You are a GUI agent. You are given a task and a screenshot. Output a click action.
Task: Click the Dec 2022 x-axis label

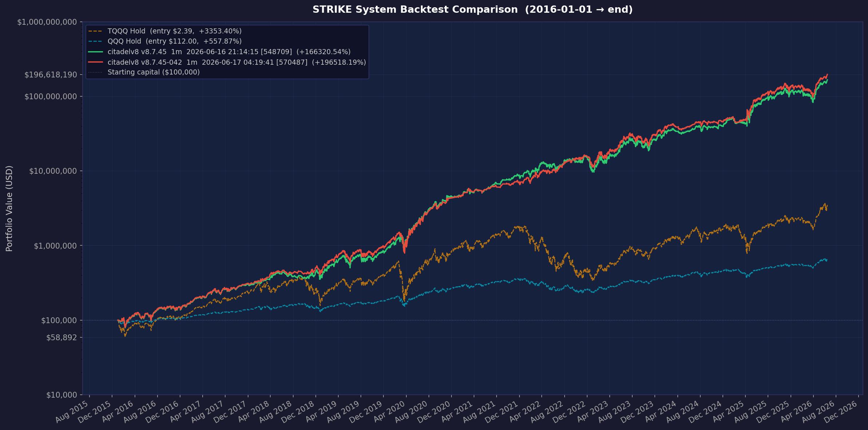tap(570, 411)
